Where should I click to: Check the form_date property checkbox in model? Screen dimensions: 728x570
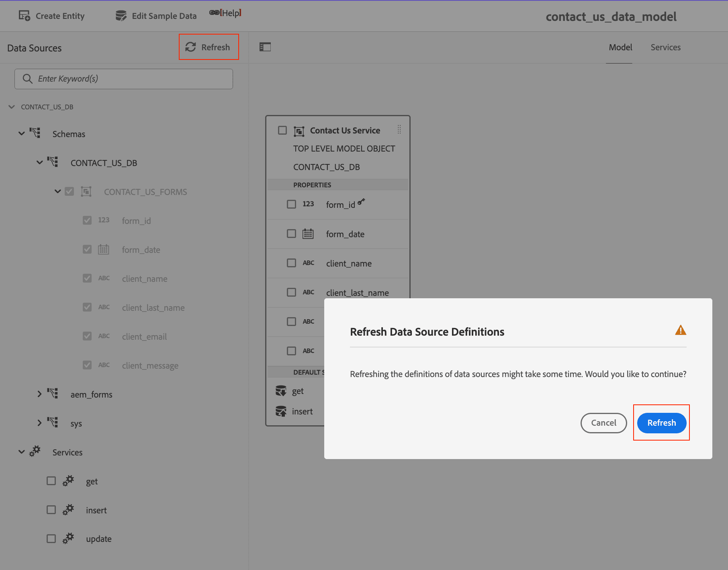(x=291, y=234)
